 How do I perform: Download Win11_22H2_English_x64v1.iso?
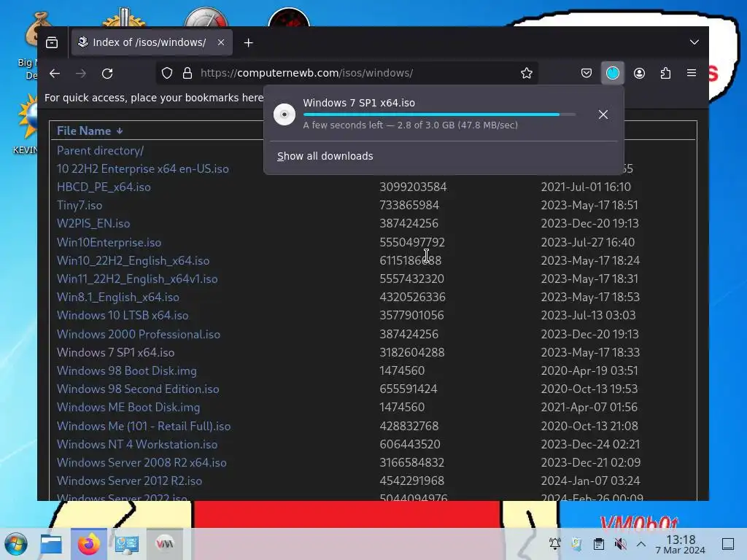point(136,279)
